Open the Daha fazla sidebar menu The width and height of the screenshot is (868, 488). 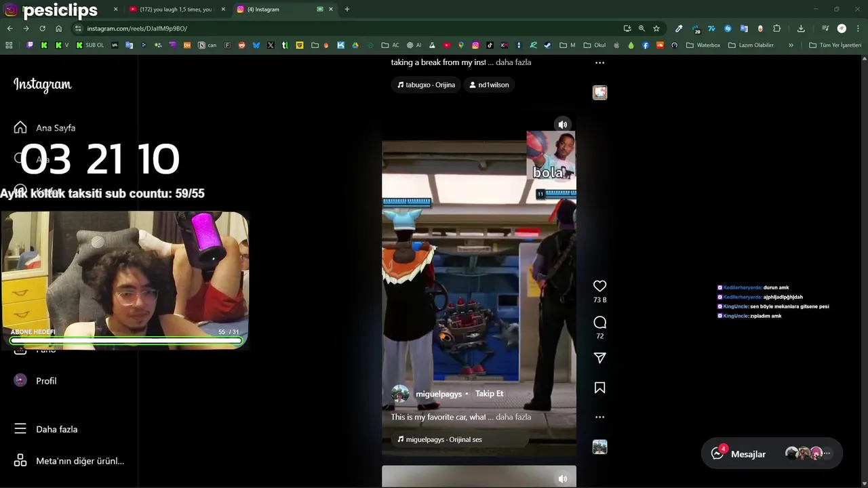coord(45,429)
